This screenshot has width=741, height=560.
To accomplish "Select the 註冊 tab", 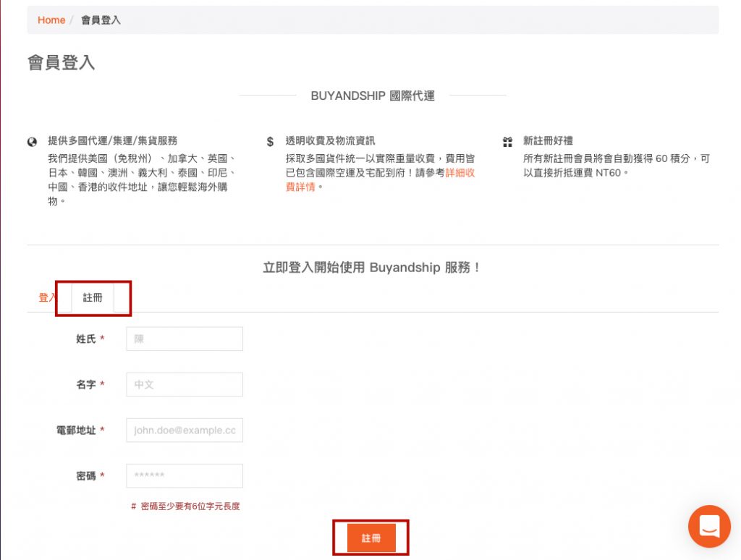I will click(x=93, y=297).
